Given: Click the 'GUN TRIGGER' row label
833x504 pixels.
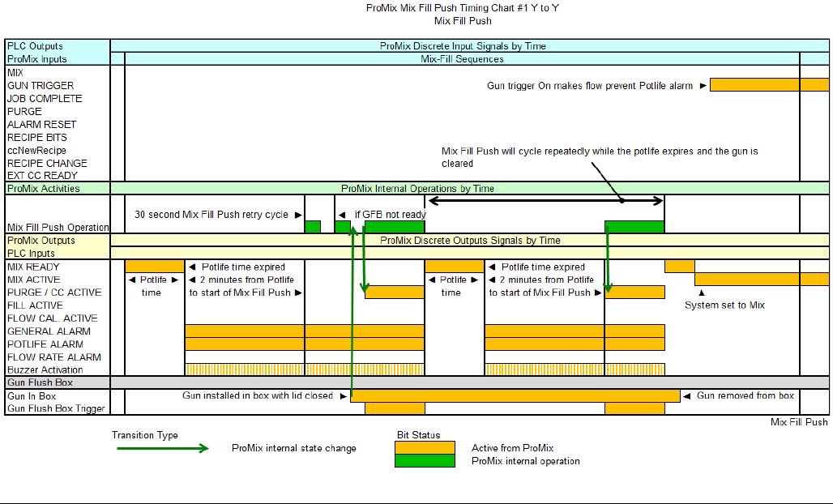Looking at the screenshot, I should point(41,86).
